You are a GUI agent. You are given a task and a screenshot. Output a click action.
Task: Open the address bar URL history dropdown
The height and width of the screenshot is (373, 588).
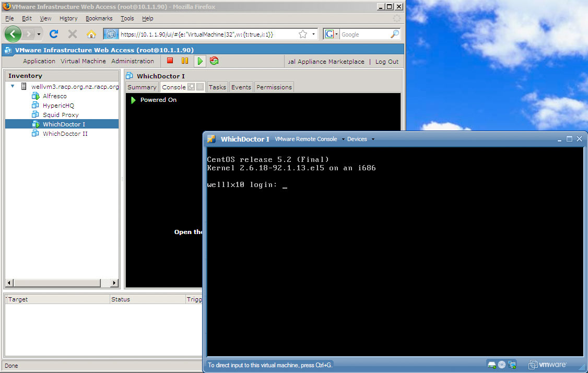[x=313, y=34]
